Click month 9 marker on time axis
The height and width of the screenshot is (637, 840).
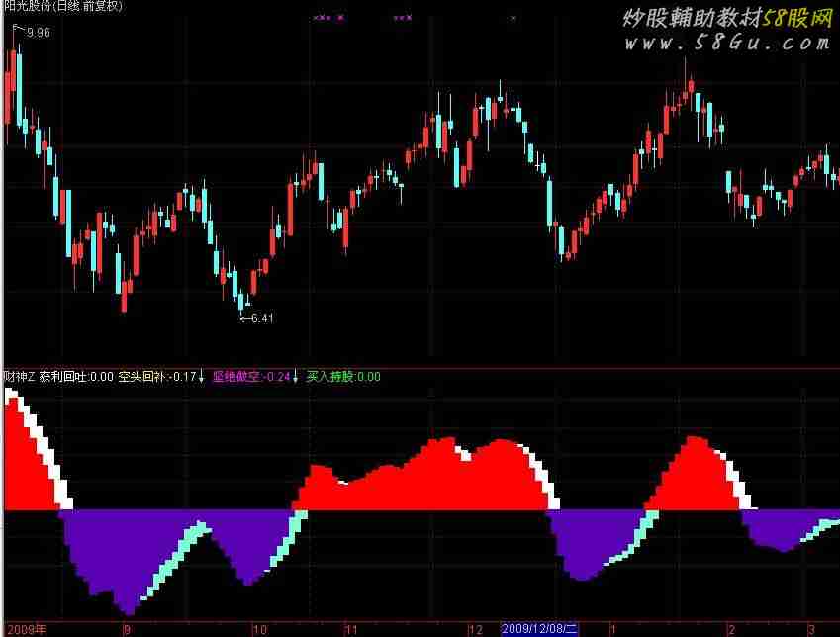127,629
